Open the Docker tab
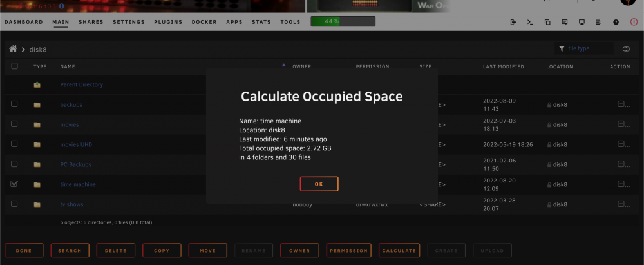 [204, 22]
